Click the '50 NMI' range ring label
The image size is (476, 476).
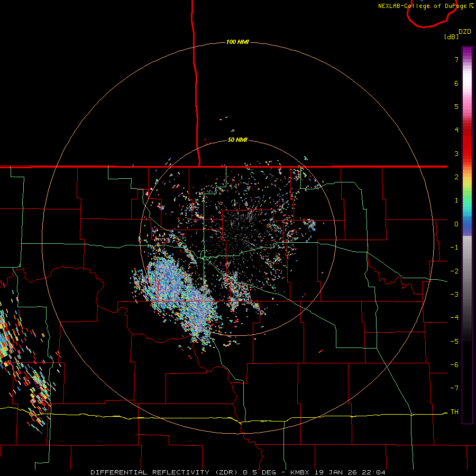click(x=237, y=140)
